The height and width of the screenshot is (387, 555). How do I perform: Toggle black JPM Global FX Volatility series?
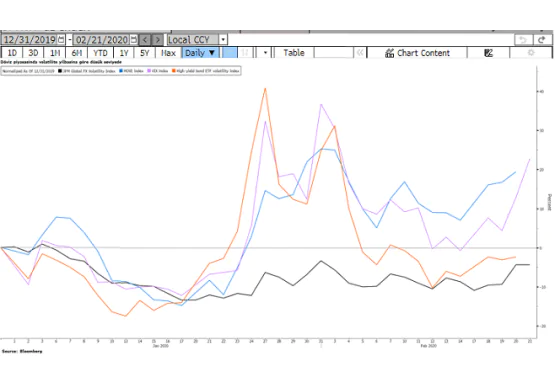(x=87, y=71)
